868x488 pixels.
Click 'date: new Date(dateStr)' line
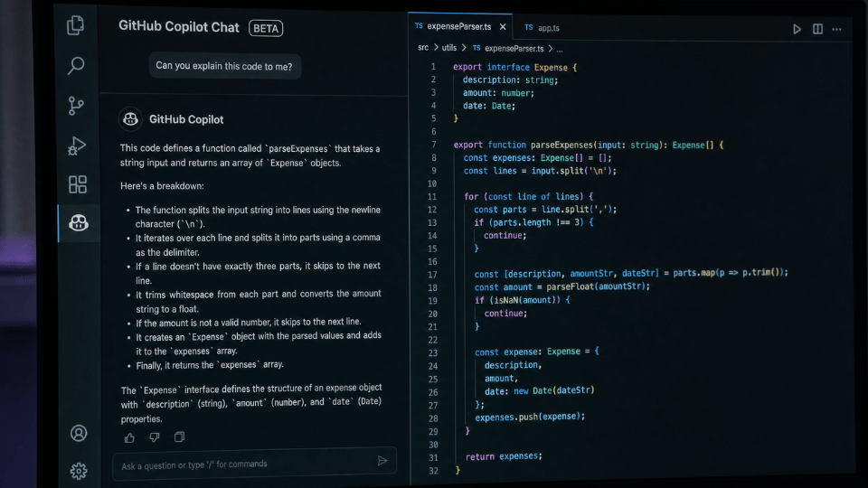click(x=540, y=390)
